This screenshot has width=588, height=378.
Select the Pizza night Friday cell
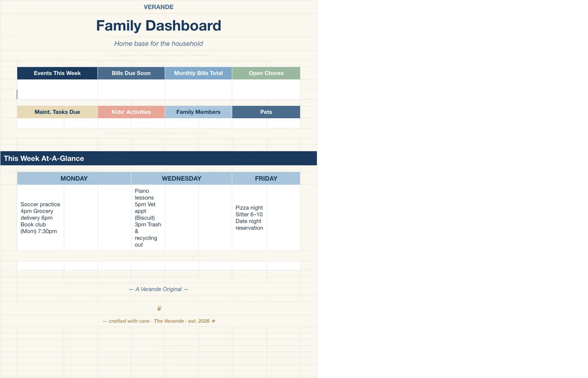click(x=249, y=218)
